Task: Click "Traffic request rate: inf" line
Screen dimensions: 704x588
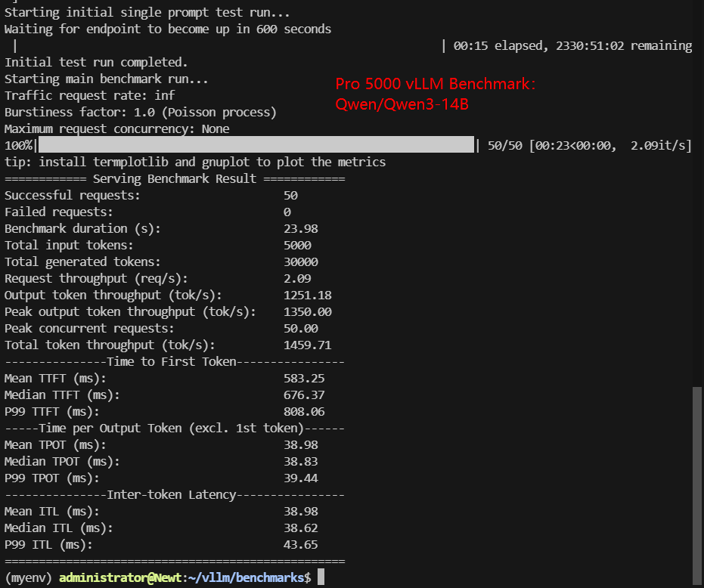Action: (x=89, y=95)
